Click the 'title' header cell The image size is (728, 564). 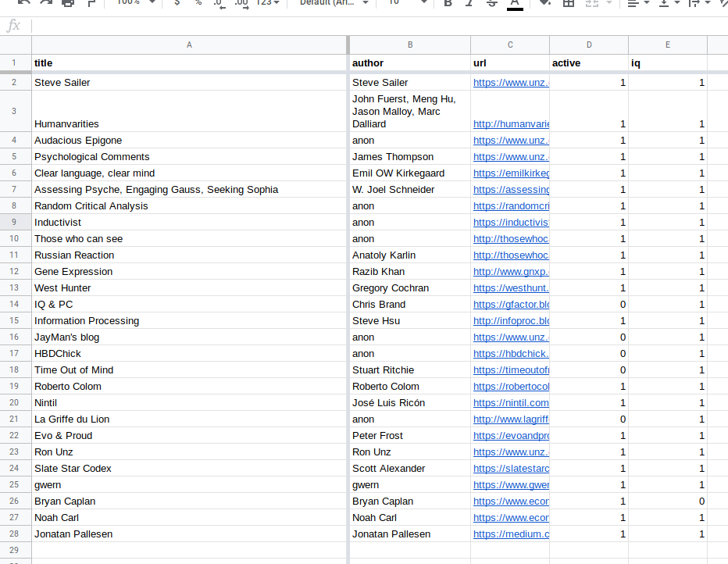(x=189, y=62)
